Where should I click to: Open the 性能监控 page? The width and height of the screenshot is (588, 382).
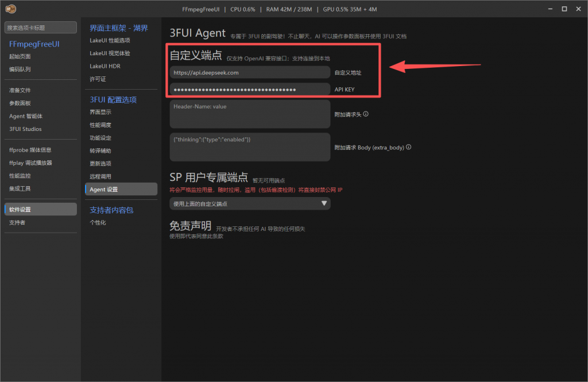click(x=20, y=176)
